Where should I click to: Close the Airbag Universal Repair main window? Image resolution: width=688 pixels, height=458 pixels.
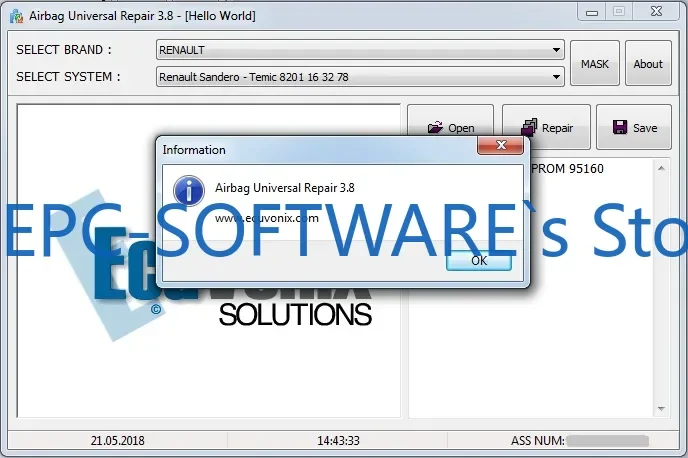[656, 11]
